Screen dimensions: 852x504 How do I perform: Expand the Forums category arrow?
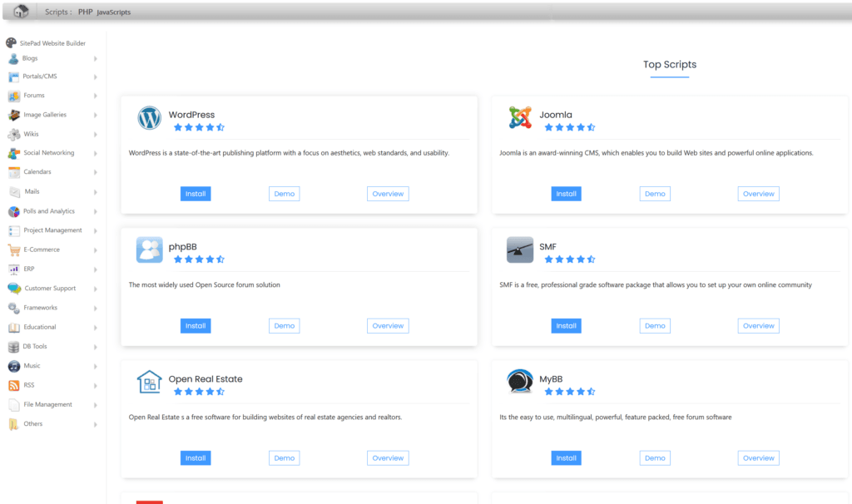point(95,96)
